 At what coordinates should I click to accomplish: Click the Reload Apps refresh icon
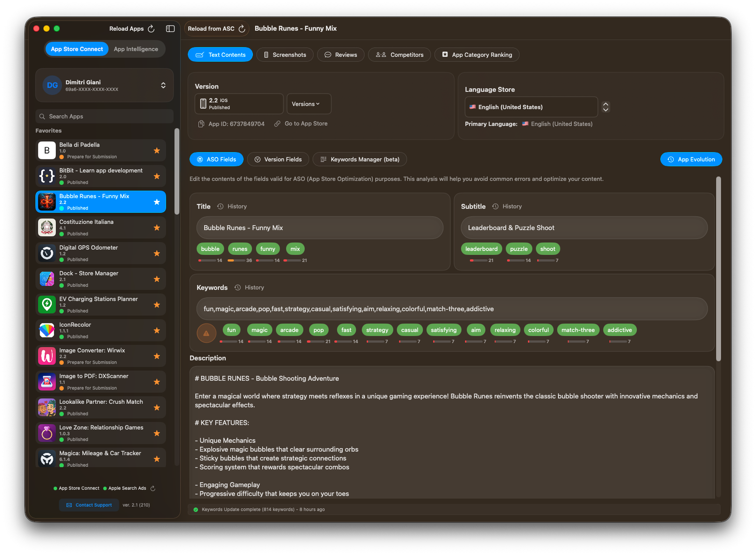(151, 28)
